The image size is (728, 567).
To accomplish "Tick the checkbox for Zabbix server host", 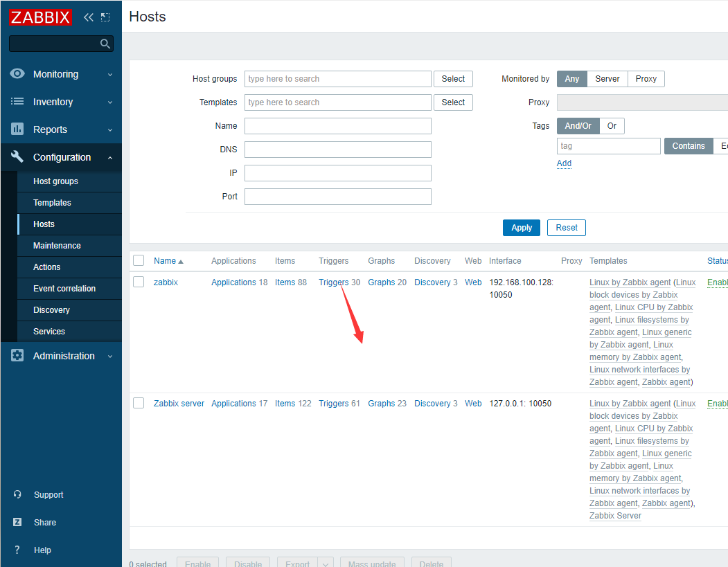I will point(139,403).
